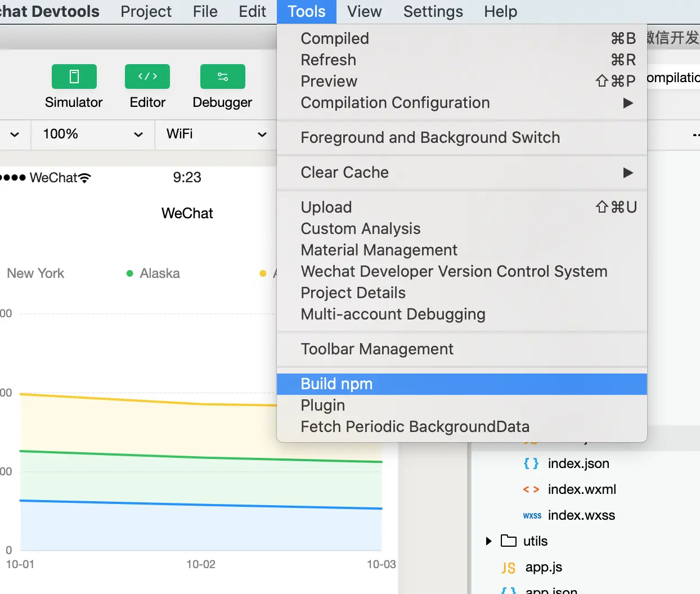The height and width of the screenshot is (594, 700).
Task: Click the utils folder icon
Action: [x=509, y=541]
